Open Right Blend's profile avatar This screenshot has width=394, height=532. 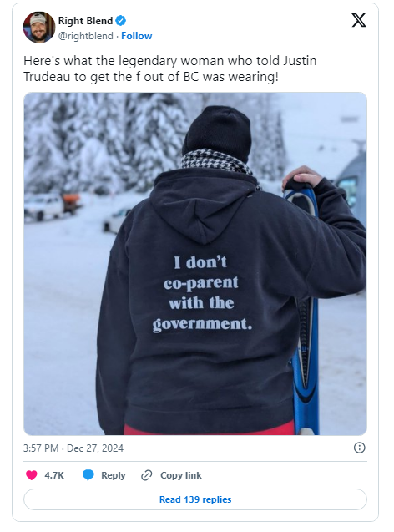point(39,27)
